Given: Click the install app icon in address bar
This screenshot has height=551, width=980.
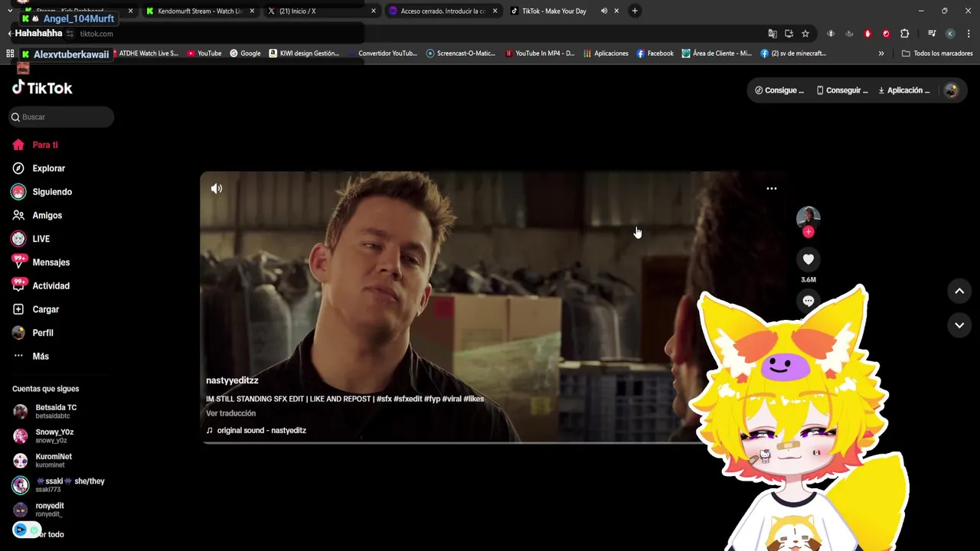Looking at the screenshot, I should (789, 34).
